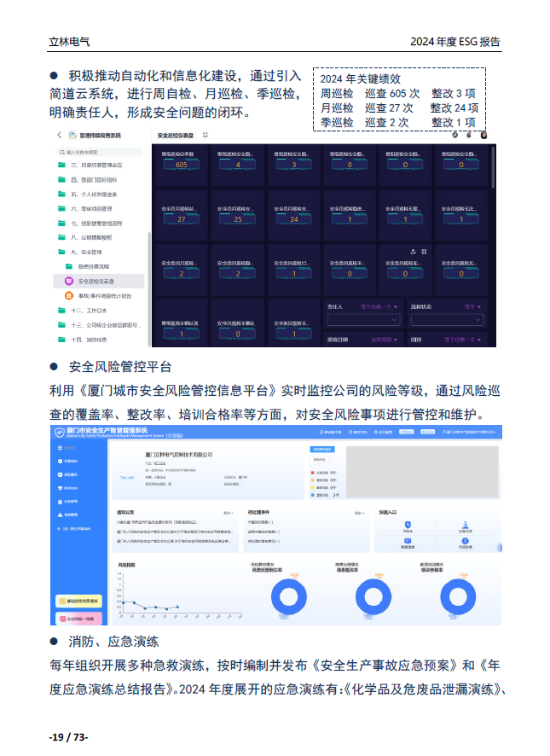
Task: Click the first-row card showing 3
Action: (293, 165)
